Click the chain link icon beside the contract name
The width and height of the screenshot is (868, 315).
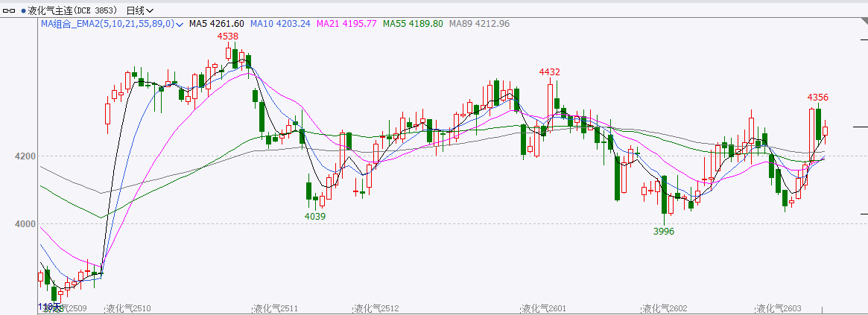pyautogui.click(x=10, y=10)
